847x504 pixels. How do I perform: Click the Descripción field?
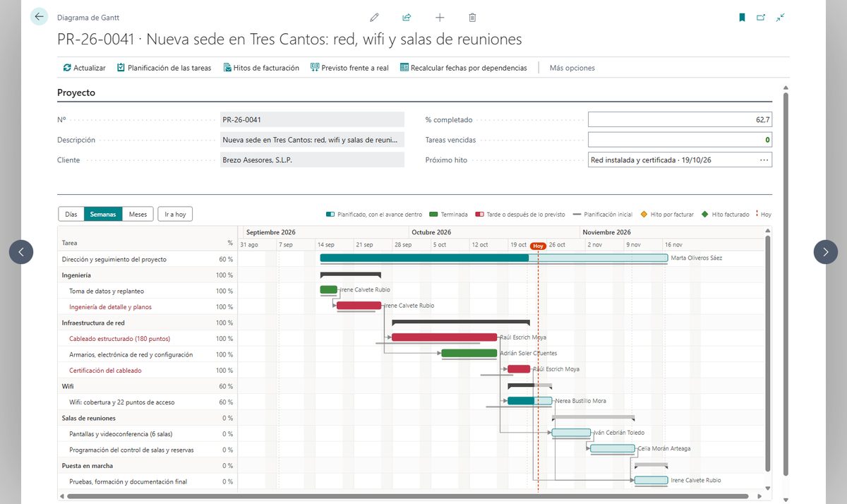click(x=312, y=140)
